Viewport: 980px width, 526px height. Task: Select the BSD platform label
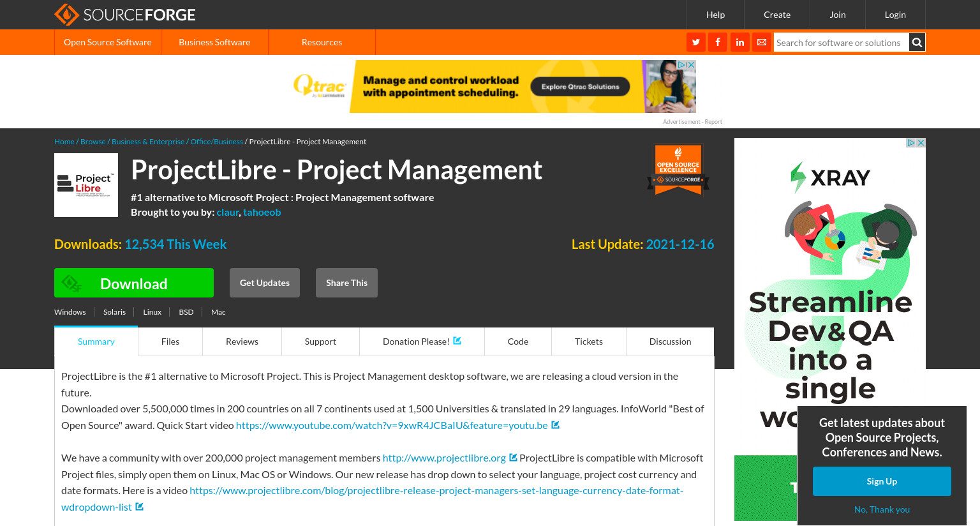point(186,312)
